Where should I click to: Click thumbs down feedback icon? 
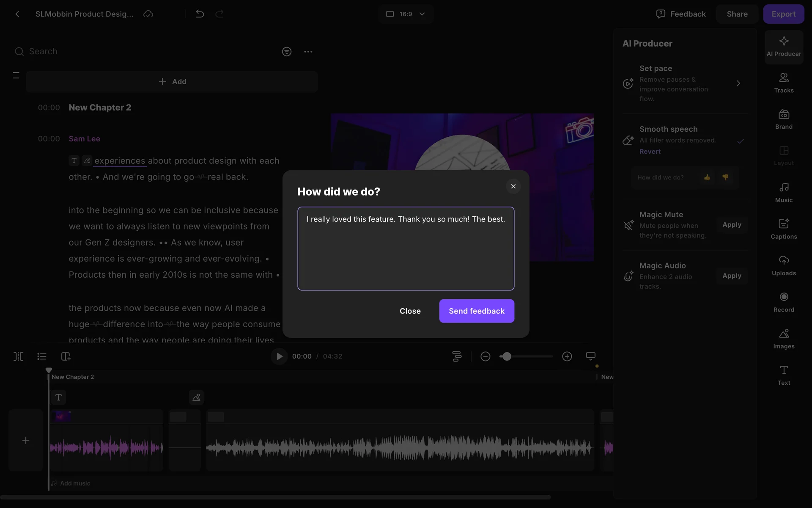pos(725,177)
